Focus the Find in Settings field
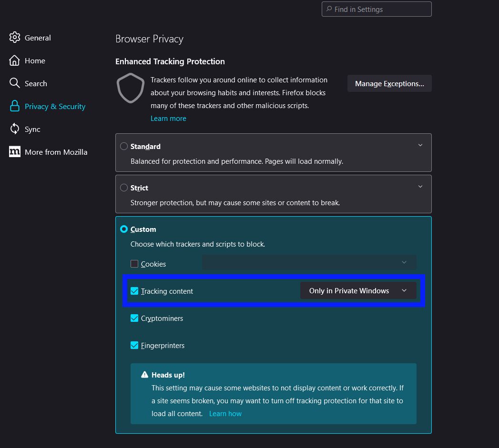This screenshot has width=499, height=448. click(x=377, y=10)
